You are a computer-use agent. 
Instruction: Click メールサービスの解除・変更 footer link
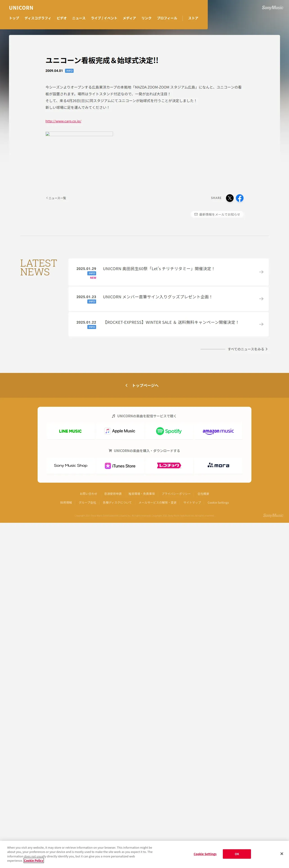[158, 503]
